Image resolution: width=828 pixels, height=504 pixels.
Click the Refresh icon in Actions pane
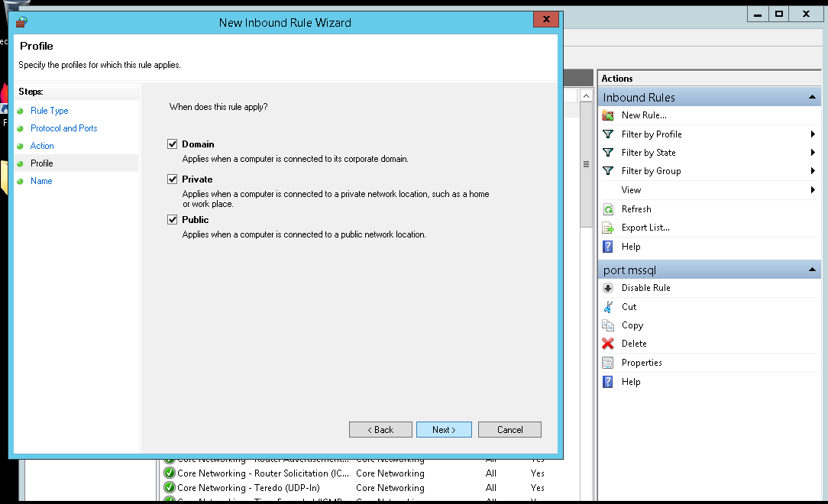point(608,209)
